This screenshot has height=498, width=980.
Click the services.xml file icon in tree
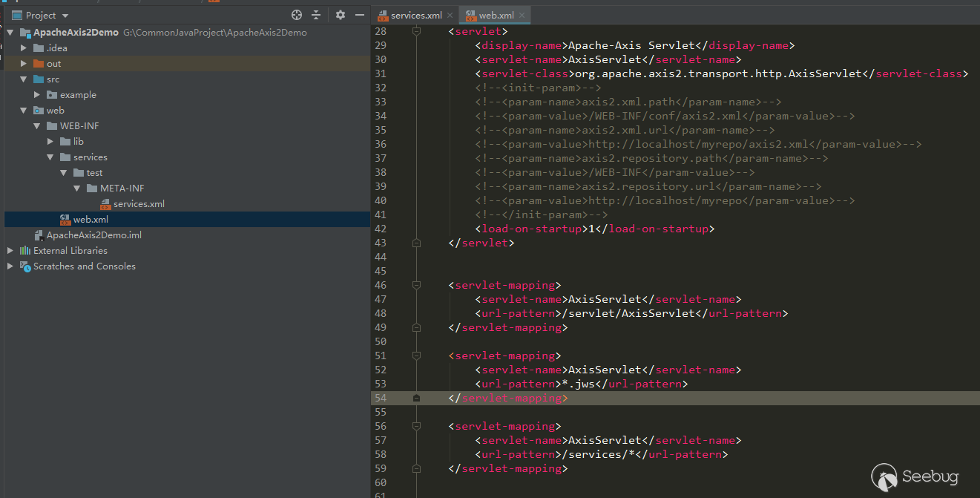[x=105, y=204]
